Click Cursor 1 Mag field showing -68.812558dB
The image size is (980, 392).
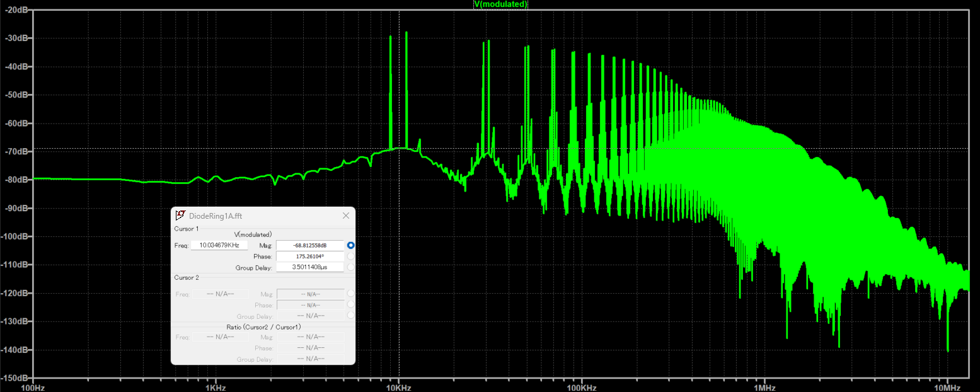(310, 245)
